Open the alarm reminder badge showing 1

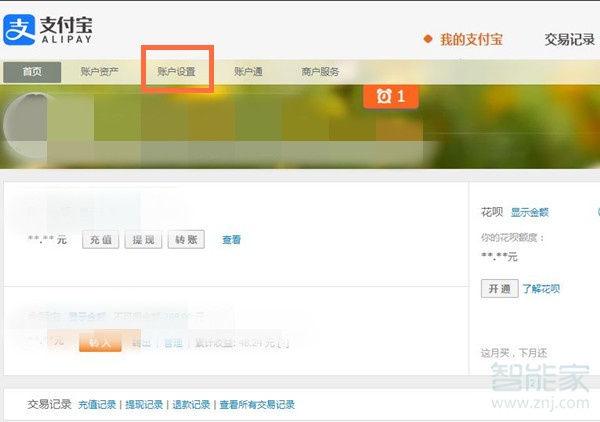391,96
